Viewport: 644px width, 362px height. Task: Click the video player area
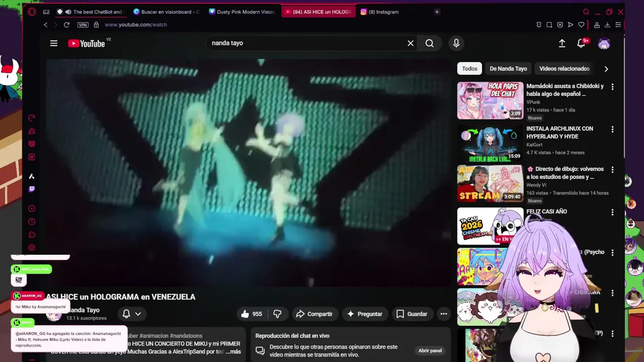coord(250,172)
